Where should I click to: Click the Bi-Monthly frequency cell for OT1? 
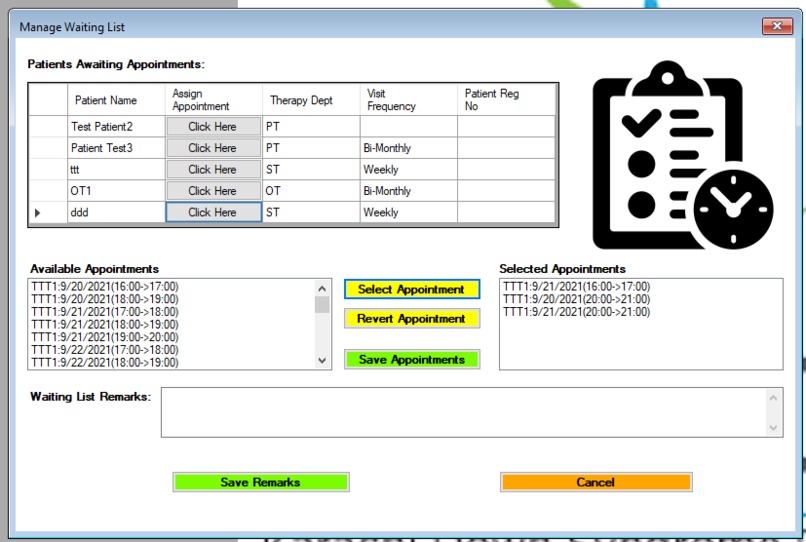click(x=409, y=191)
